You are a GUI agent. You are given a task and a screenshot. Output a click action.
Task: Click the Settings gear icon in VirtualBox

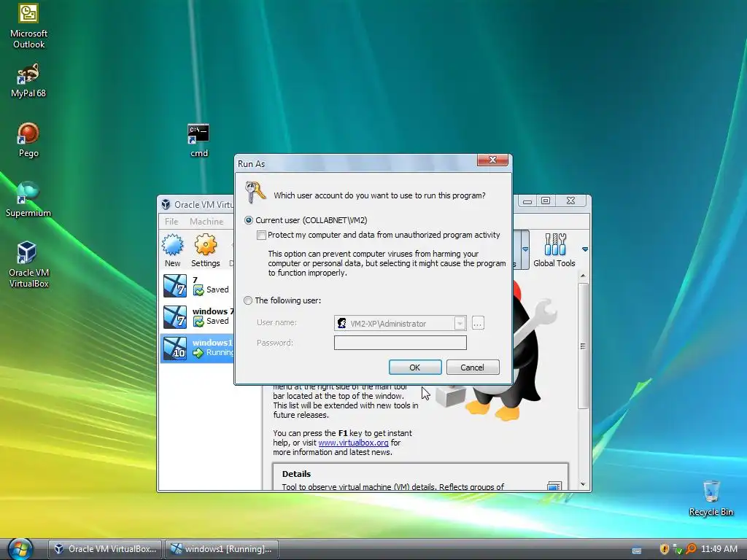[205, 251]
